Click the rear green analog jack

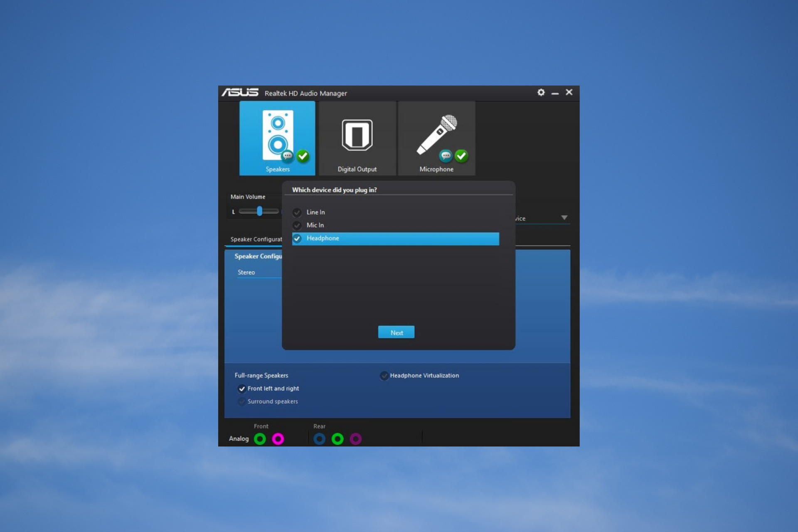(x=337, y=438)
